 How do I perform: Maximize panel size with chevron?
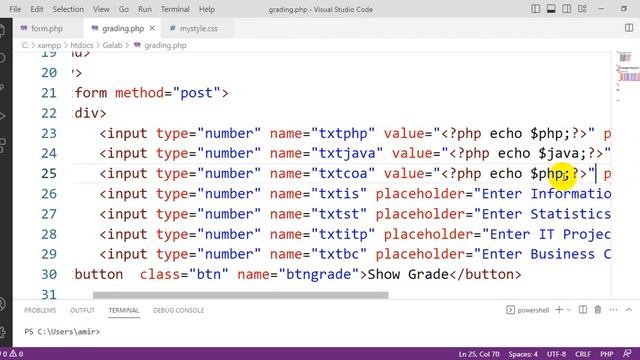click(x=629, y=310)
